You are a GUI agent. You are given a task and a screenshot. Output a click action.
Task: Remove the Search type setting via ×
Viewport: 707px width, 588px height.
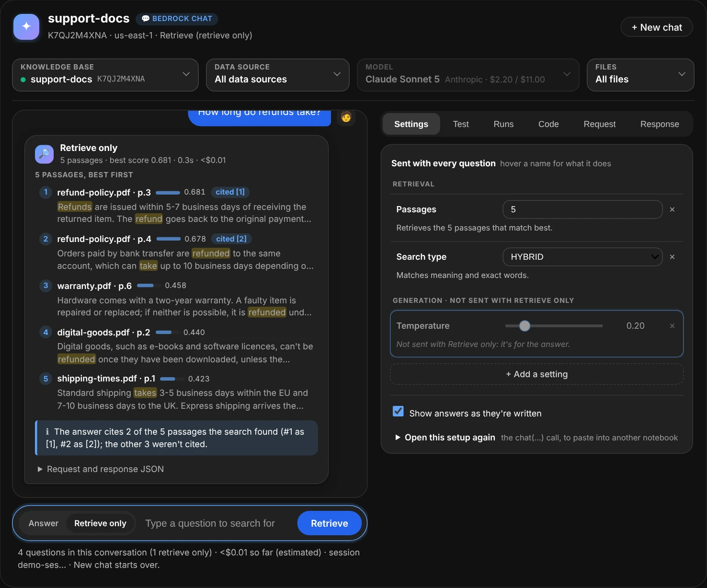pos(672,257)
